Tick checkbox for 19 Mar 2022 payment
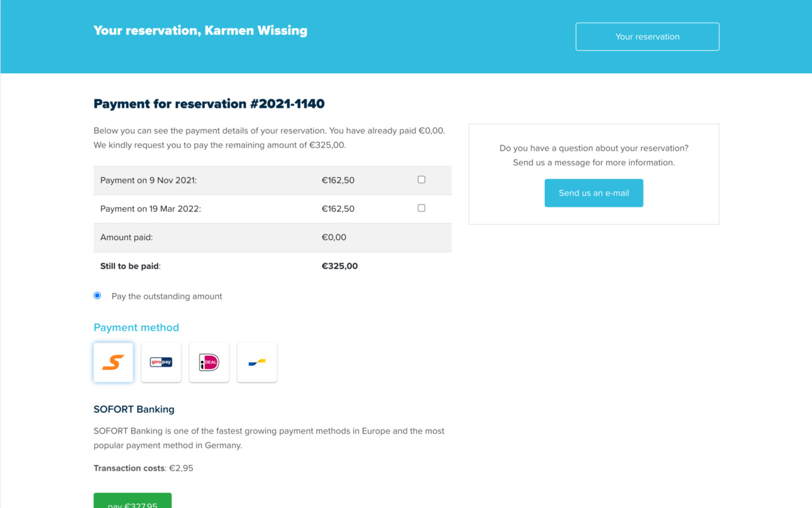 coord(421,208)
